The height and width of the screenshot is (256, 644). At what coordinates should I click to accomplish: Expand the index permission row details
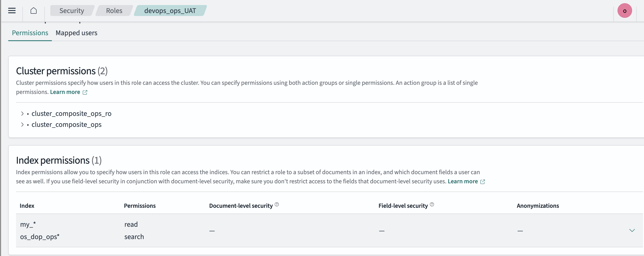click(632, 230)
